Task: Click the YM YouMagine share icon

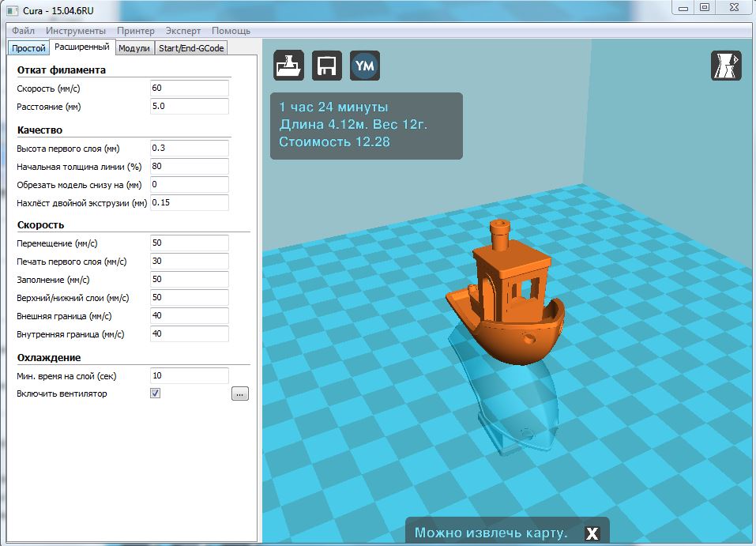Action: pyautogui.click(x=365, y=66)
